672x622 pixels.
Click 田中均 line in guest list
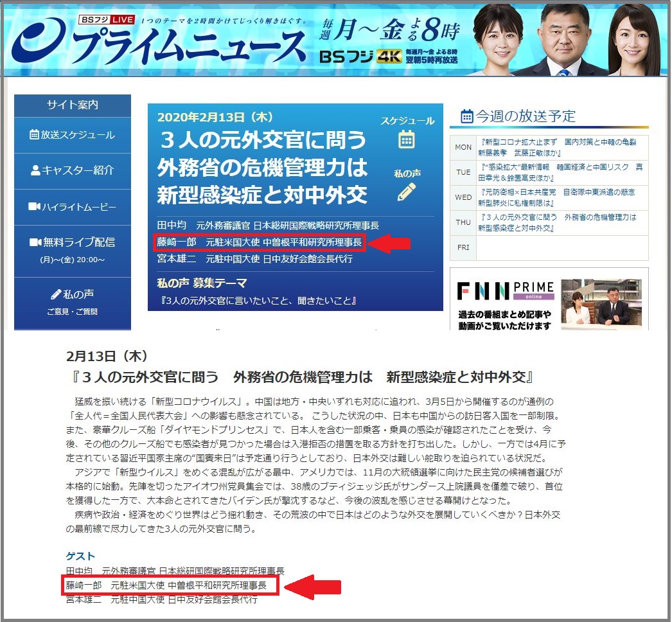point(175,571)
